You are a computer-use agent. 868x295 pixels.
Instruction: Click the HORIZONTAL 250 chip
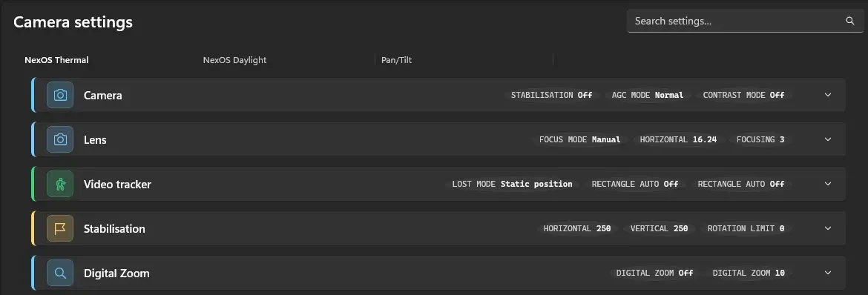(x=577, y=228)
